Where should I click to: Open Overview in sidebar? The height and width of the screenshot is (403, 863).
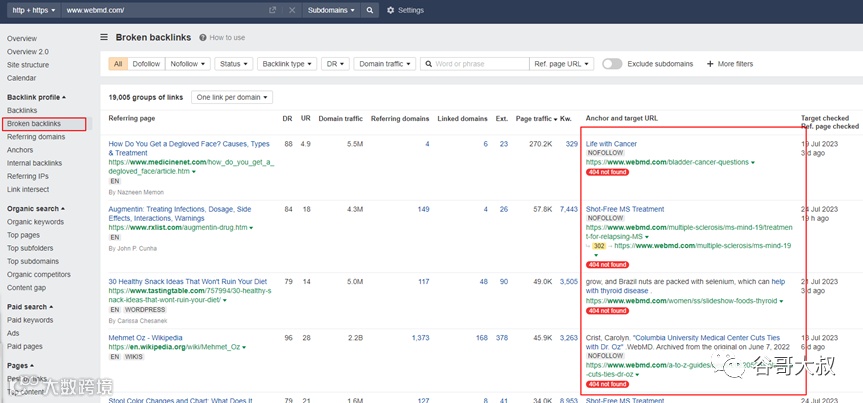(22, 39)
